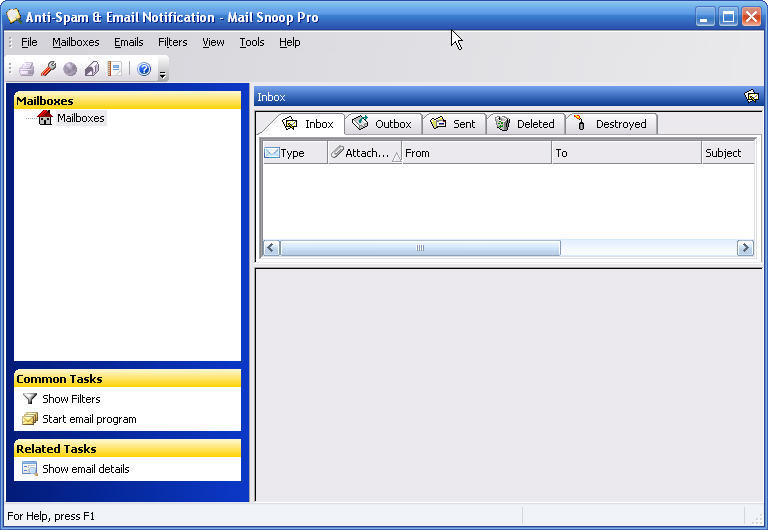Viewport: 768px width, 530px height.
Task: Click the Show email details link
Action: (86, 469)
